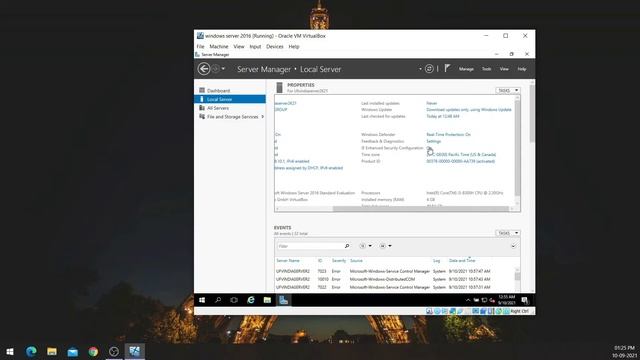Image resolution: width=640 pixels, height=360 pixels.
Task: Click the Dashboard icon in the sidebar
Action: 202,90
